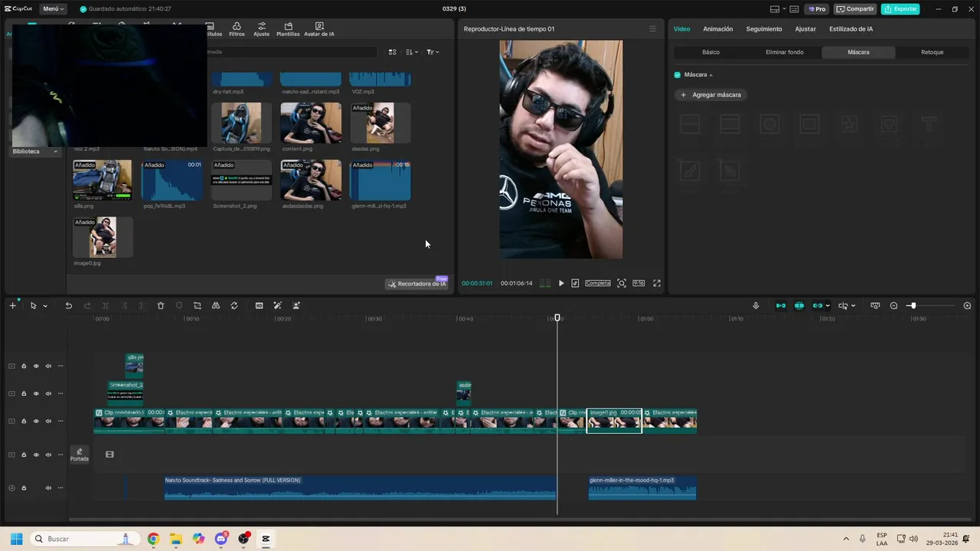Switch to the Animación tab

click(718, 29)
